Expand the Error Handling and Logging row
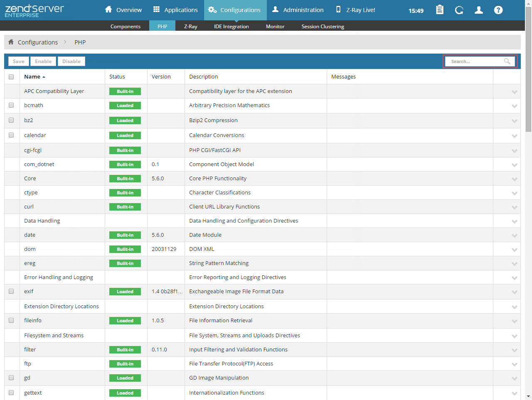 pos(514,278)
